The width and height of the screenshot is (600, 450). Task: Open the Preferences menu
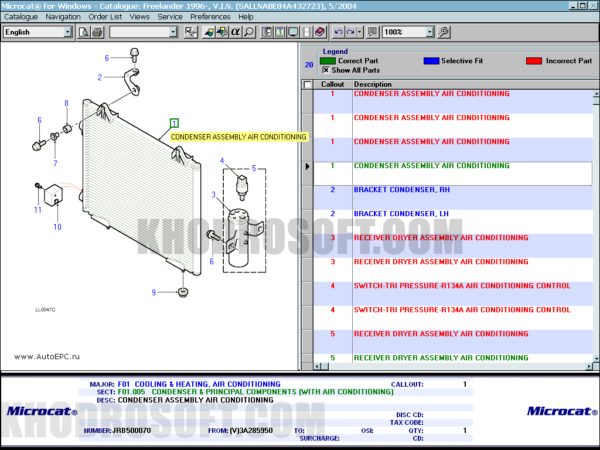[x=210, y=17]
